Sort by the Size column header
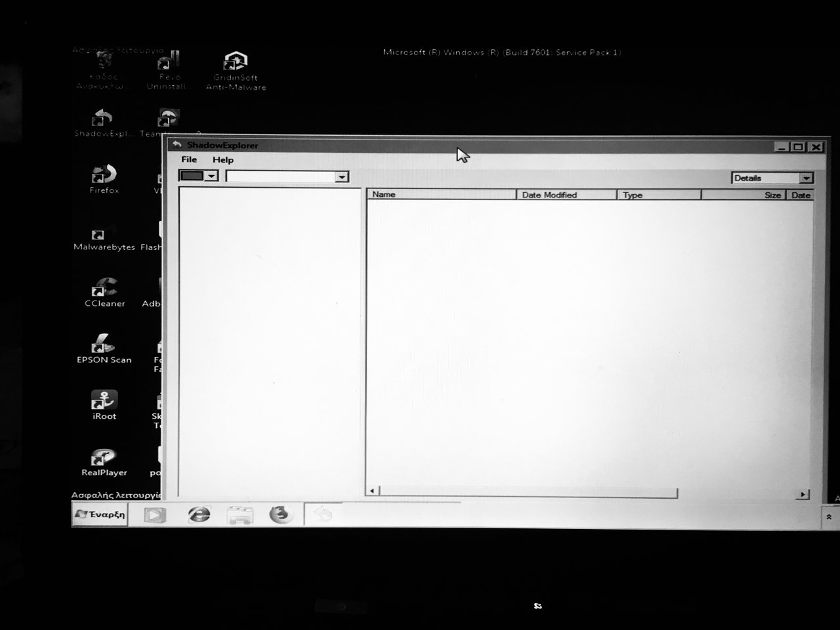 tap(744, 195)
